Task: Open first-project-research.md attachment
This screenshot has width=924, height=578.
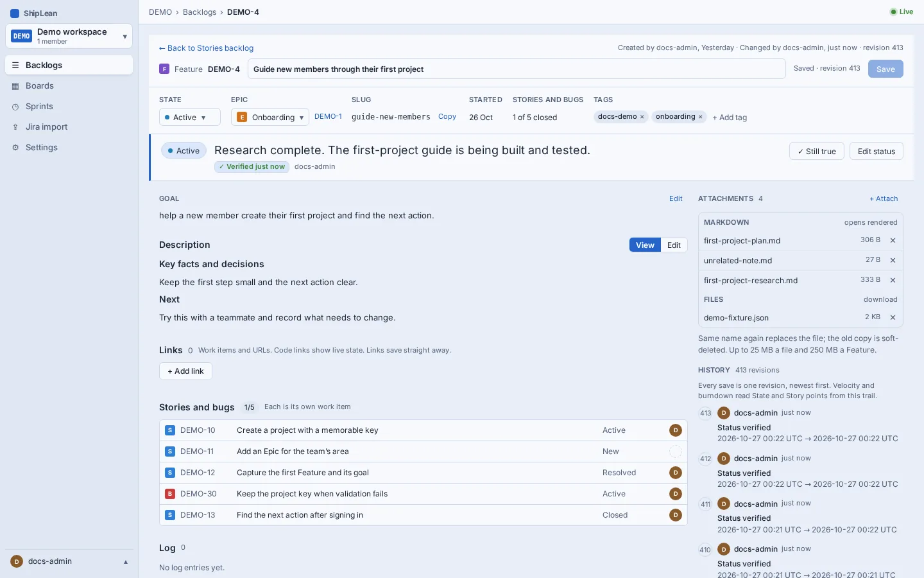Action: 751,281
